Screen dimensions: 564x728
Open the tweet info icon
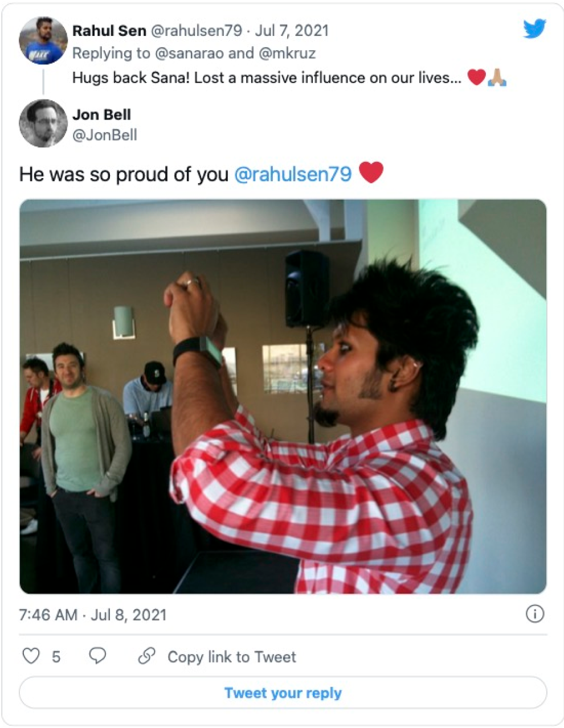coord(534,614)
